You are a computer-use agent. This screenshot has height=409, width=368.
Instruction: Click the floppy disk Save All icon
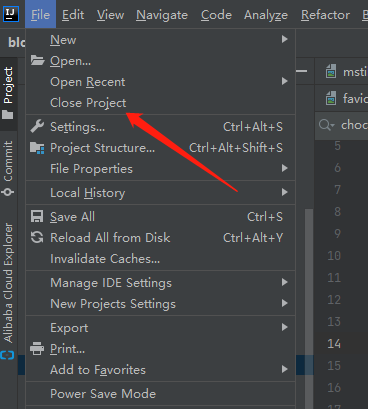pyautogui.click(x=37, y=216)
